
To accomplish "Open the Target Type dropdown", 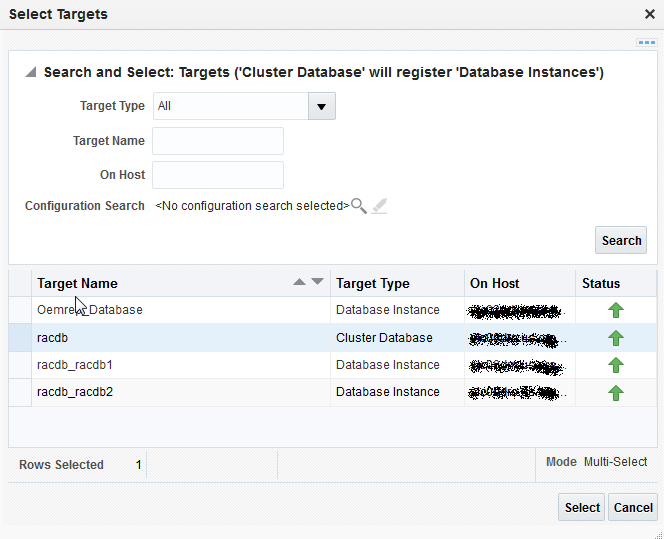I will point(321,106).
